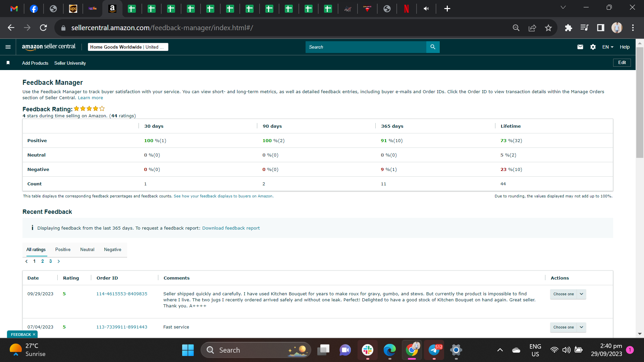
Task: Open the Chrome profile avatar
Action: pos(617,28)
